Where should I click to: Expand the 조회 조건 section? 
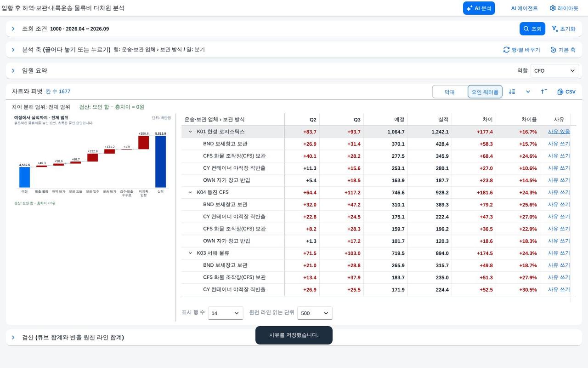(x=13, y=29)
